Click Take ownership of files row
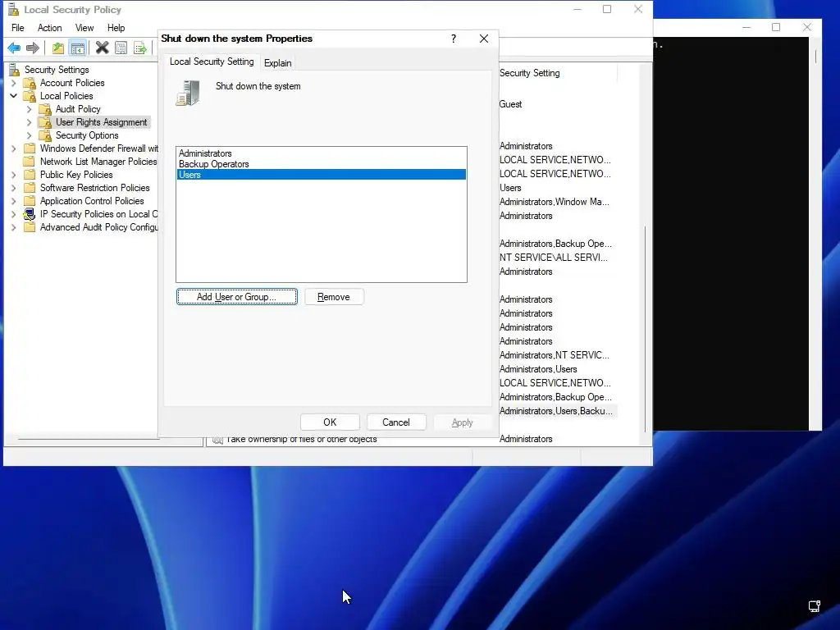 click(302, 440)
